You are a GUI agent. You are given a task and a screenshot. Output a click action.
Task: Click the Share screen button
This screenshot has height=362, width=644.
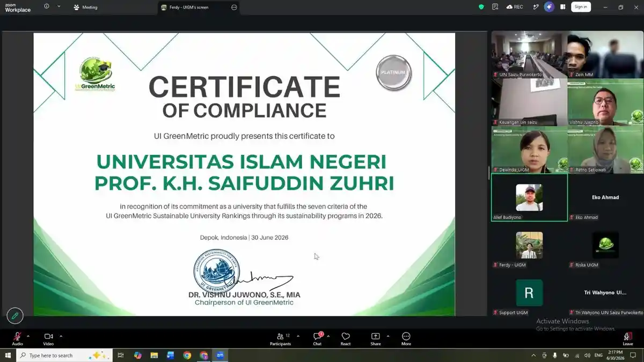point(376,338)
